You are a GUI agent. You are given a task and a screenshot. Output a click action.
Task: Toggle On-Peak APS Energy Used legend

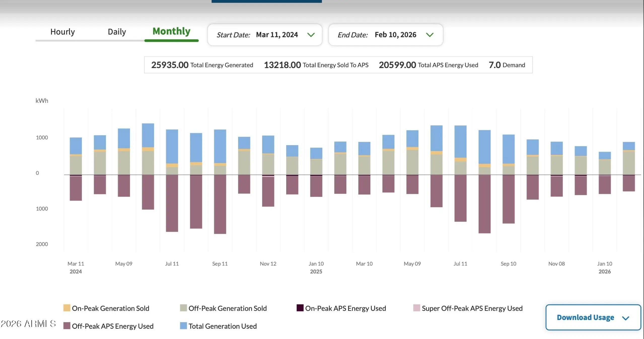[x=345, y=308]
